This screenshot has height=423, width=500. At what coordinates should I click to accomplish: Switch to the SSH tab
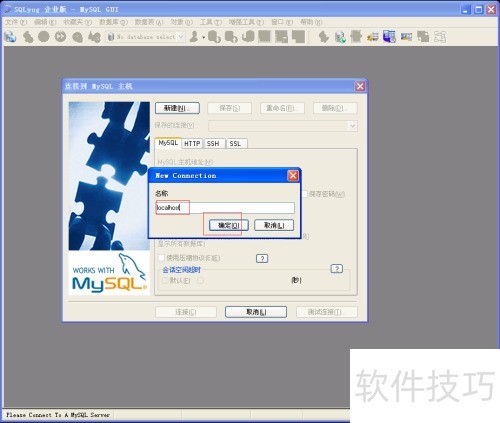[213, 144]
